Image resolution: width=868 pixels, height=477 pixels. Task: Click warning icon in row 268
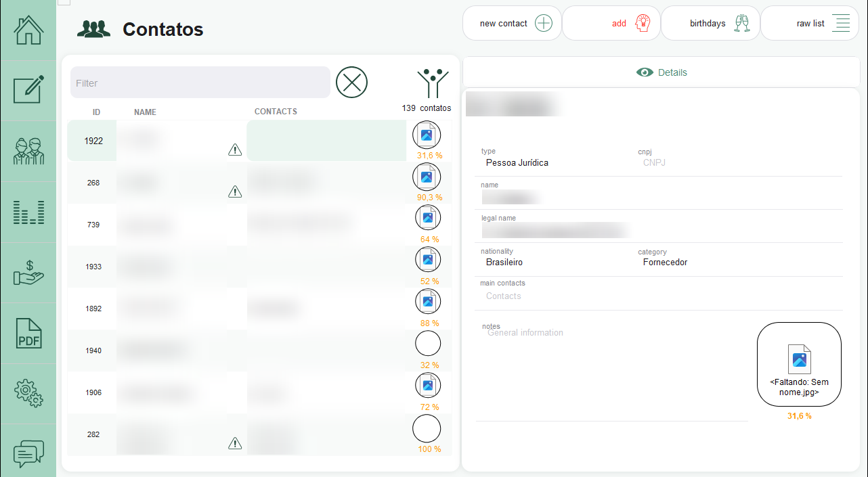235,192
